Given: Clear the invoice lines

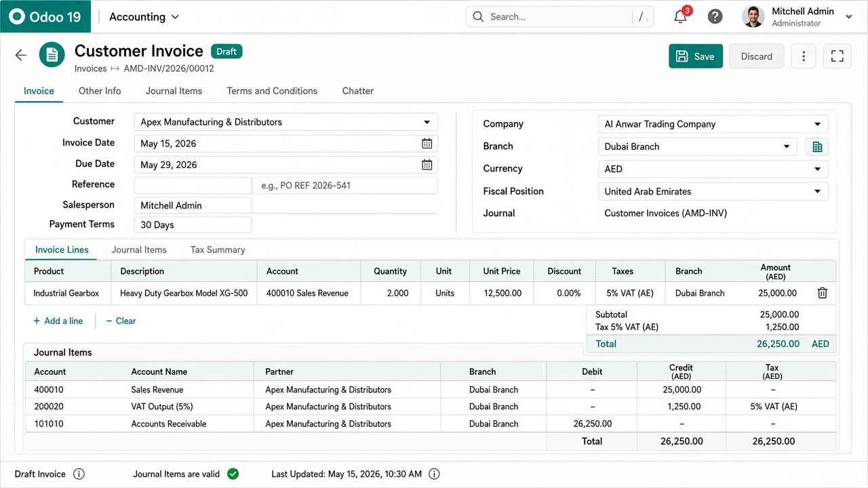Looking at the screenshot, I should [x=121, y=321].
